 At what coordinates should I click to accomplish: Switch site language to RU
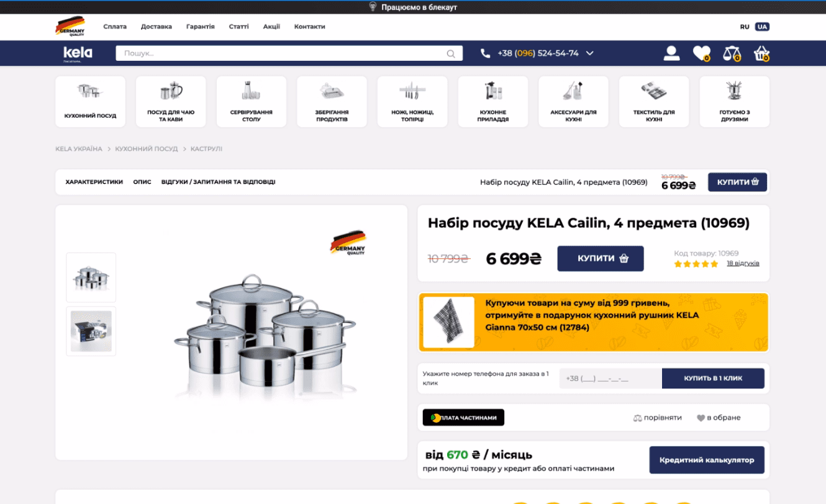click(x=745, y=27)
